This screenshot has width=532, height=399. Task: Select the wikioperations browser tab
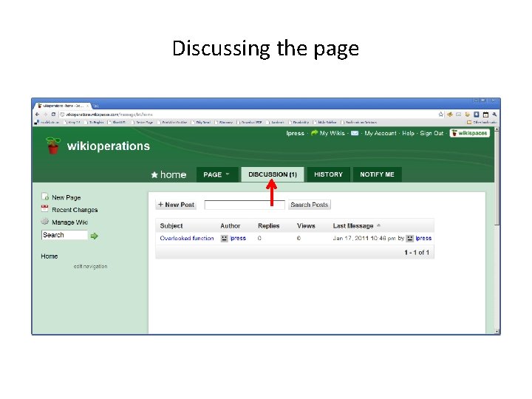[x=62, y=106]
